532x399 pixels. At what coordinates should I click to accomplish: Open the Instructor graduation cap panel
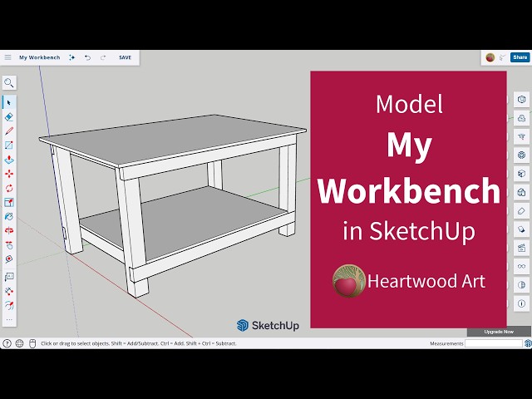pos(521,136)
